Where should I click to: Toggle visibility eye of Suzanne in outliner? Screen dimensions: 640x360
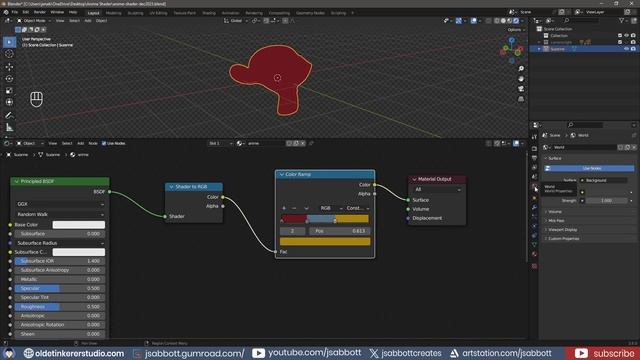coord(626,49)
